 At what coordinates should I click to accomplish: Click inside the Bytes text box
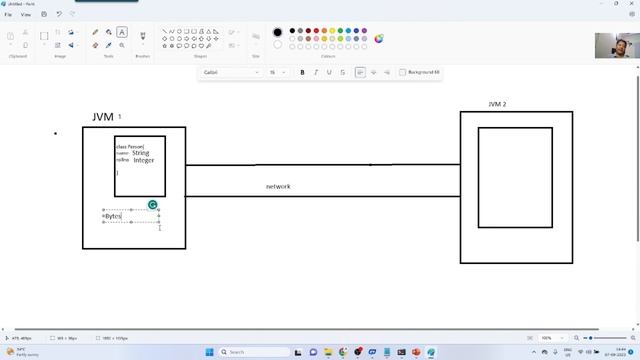tap(131, 216)
